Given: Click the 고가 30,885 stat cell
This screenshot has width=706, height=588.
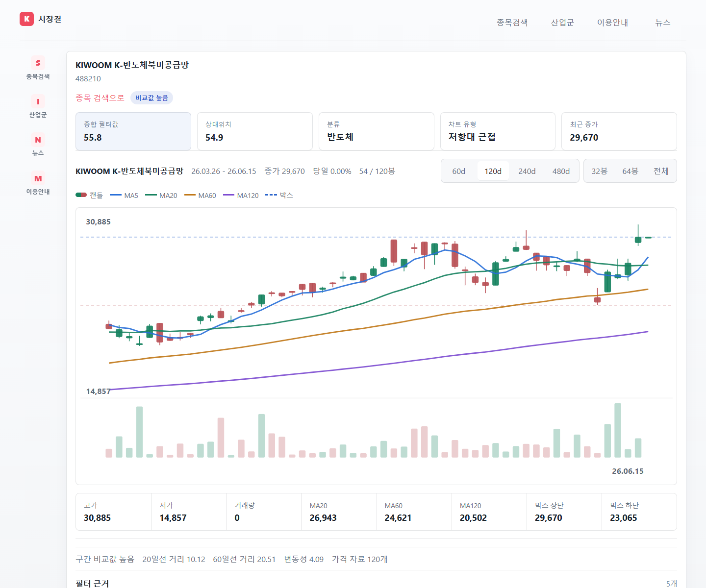Looking at the screenshot, I should point(113,512).
